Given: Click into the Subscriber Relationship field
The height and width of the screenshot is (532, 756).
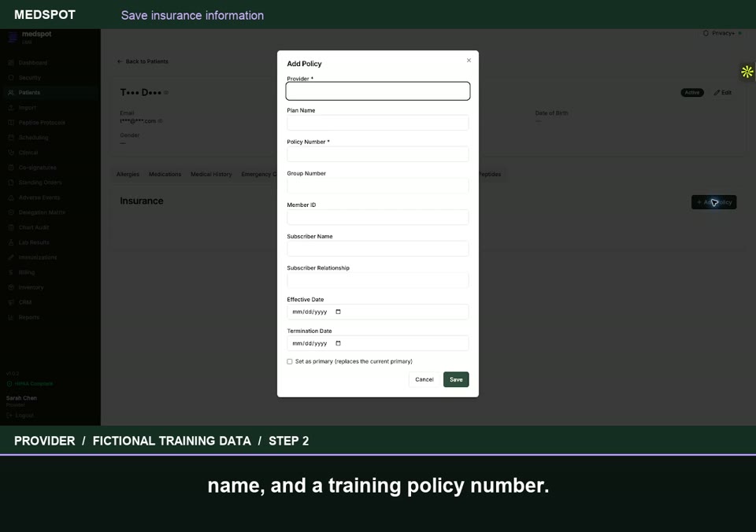Looking at the screenshot, I should click(x=377, y=280).
